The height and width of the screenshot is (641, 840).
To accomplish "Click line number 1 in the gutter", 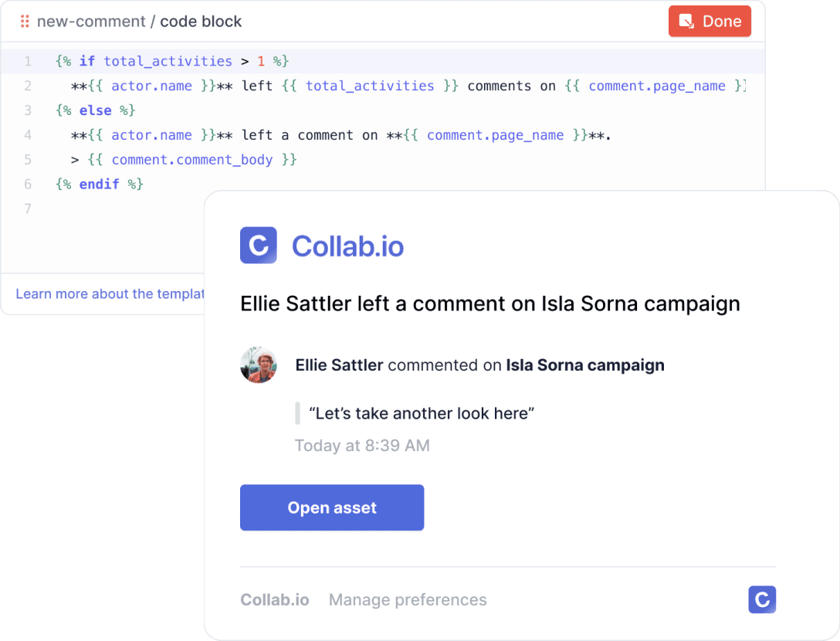I will click(x=28, y=61).
